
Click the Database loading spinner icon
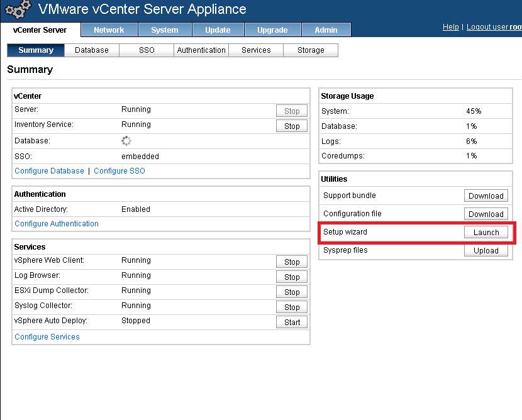click(x=126, y=141)
